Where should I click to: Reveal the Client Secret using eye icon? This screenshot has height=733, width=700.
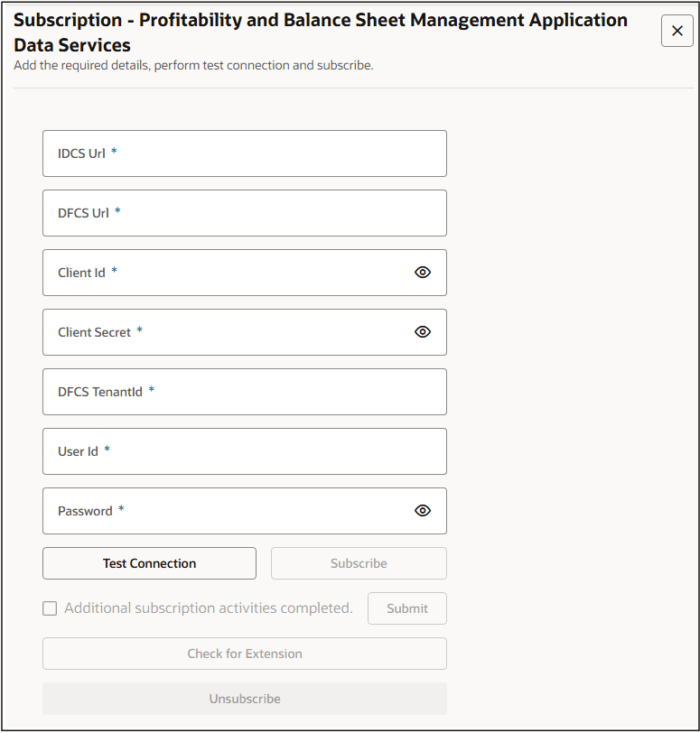point(423,332)
